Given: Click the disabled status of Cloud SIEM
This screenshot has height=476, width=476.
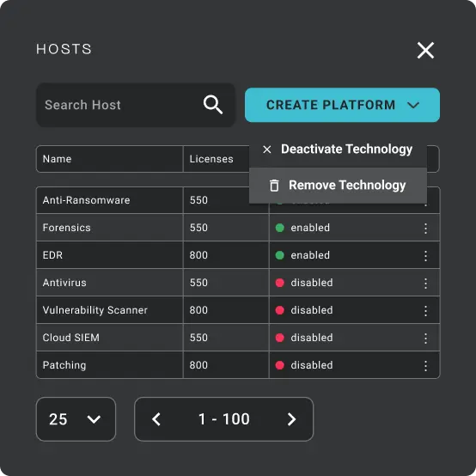Looking at the screenshot, I should coord(304,338).
